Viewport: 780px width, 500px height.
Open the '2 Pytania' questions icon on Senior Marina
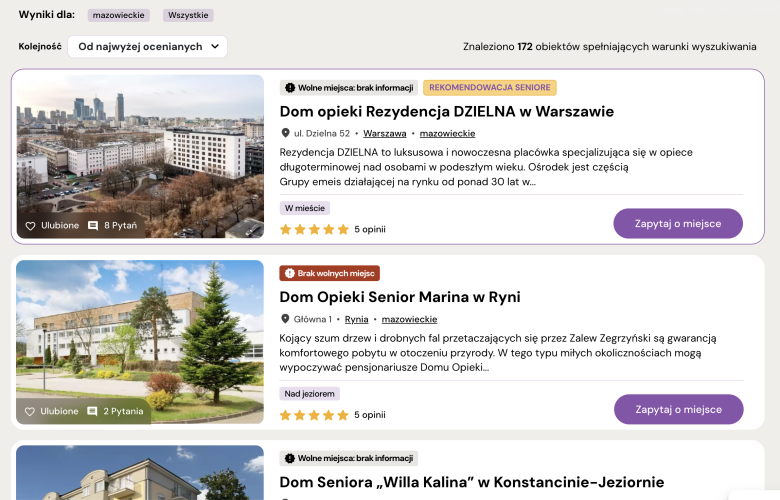coord(92,411)
